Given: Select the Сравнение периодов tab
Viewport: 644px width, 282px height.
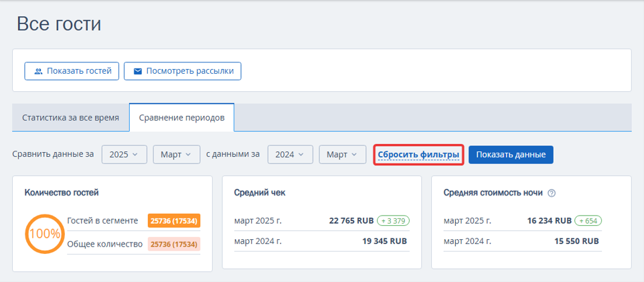Looking at the screenshot, I should click(x=181, y=118).
